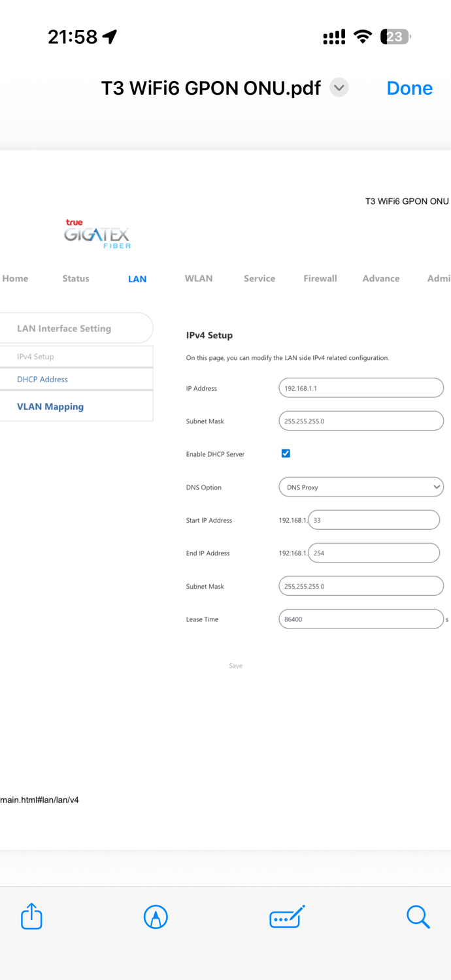Expand the LAN Interface Setting section
Viewport: 451px width, 980px height.
pyautogui.click(x=64, y=329)
